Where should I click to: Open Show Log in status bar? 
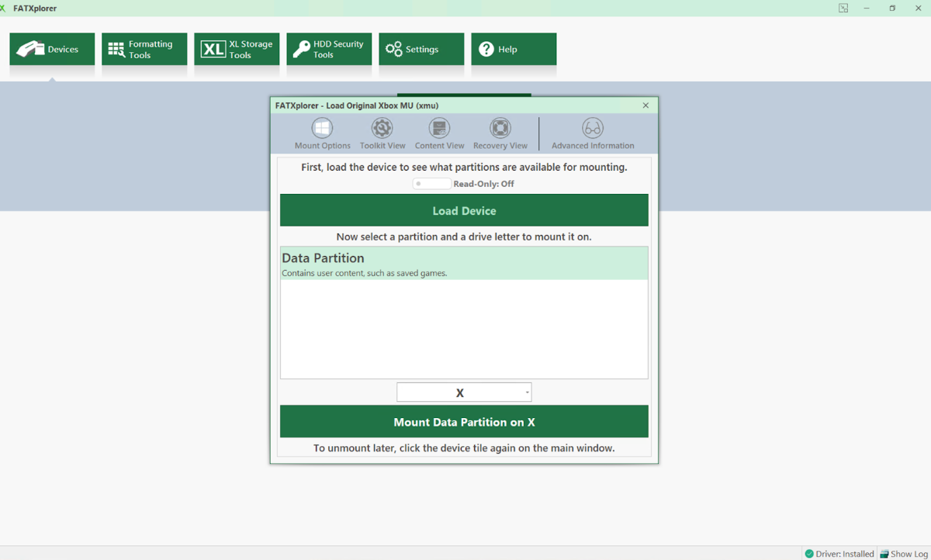click(904, 554)
